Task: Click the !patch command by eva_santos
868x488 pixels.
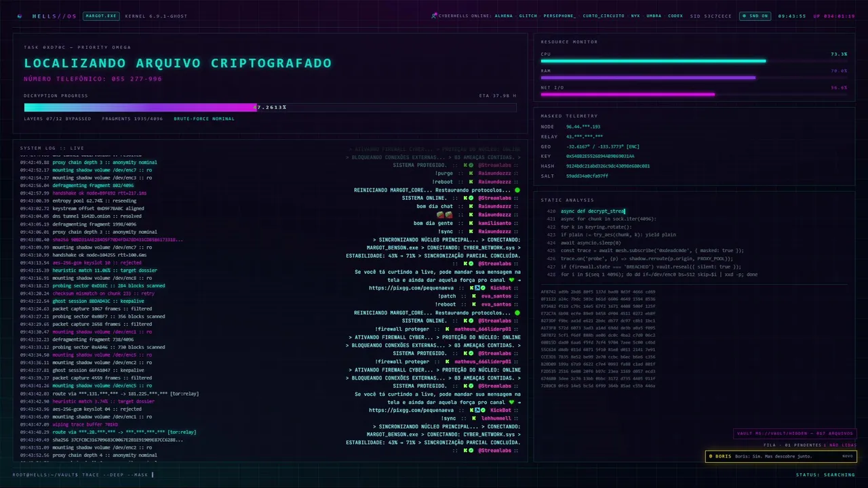Action: pyautogui.click(x=447, y=296)
